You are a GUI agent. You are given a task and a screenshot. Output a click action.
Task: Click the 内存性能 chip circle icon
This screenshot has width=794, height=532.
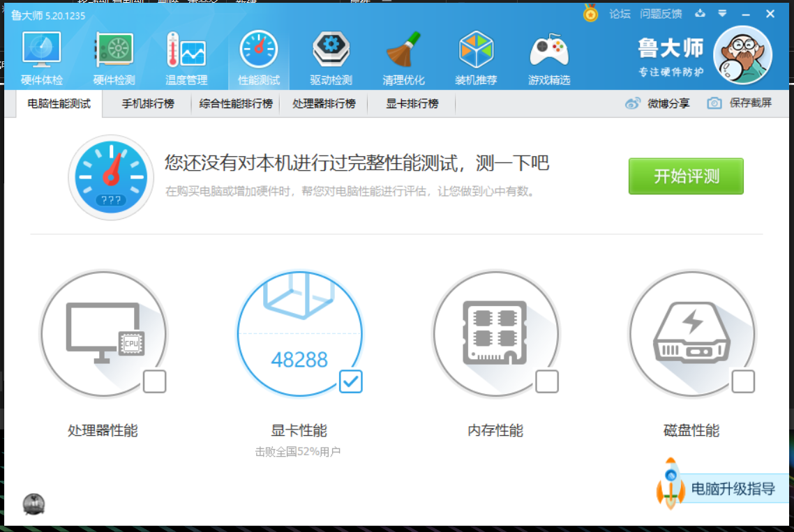(x=496, y=334)
